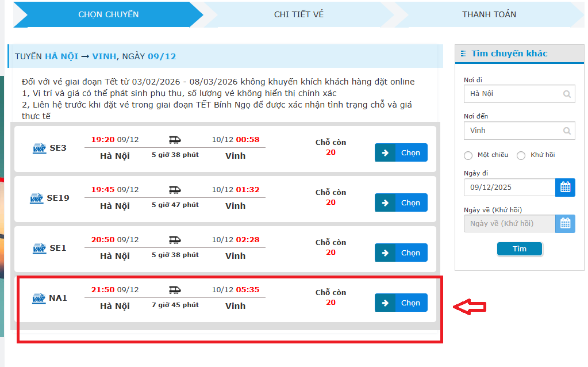
Task: Select the Một chiều radio option
Action: 468,155
